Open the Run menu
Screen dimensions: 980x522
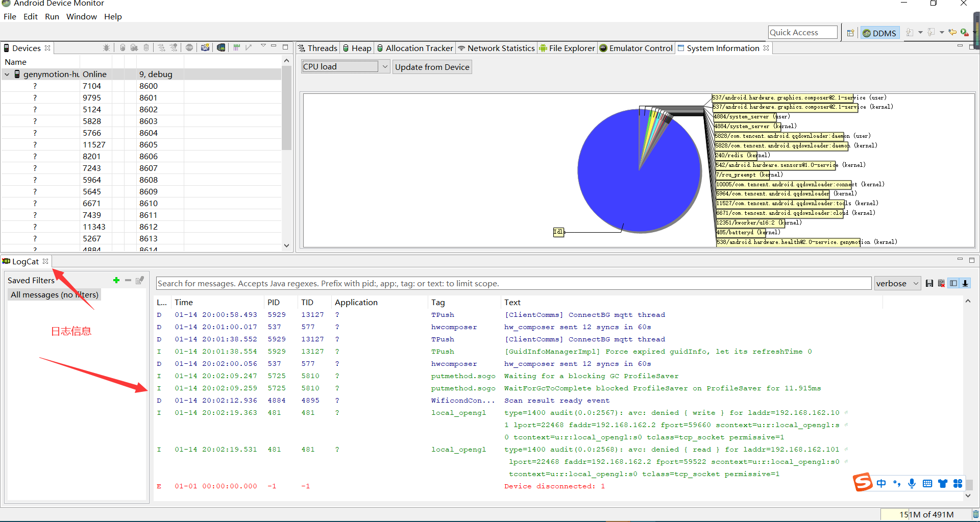point(52,16)
